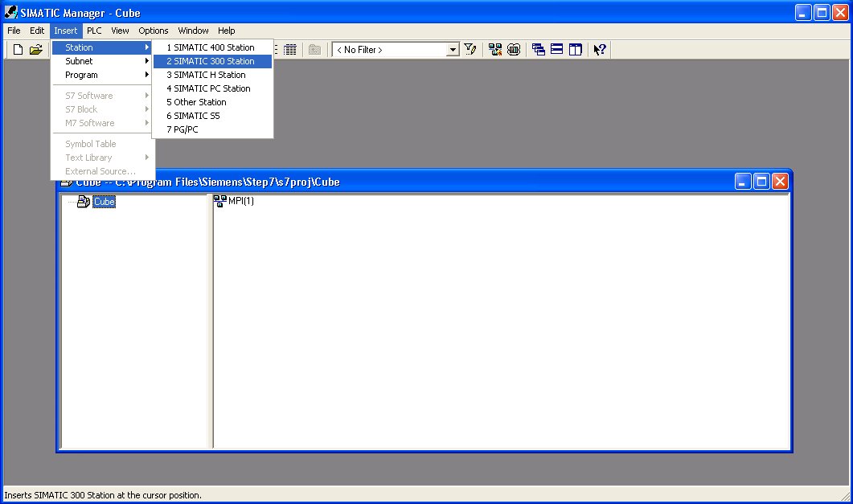This screenshot has height=504, width=853.
Task: Click the Cascade windows toolbar icon
Action: [x=538, y=50]
